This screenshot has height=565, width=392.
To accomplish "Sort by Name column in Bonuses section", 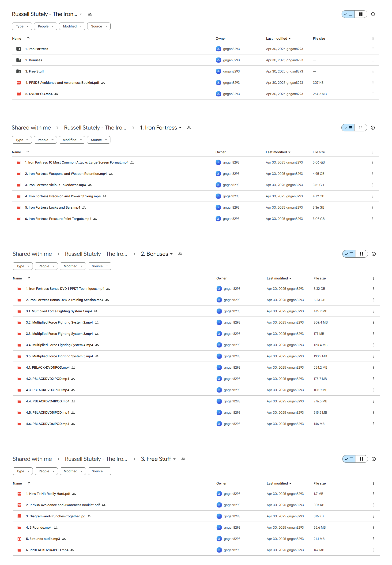I will click(17, 279).
